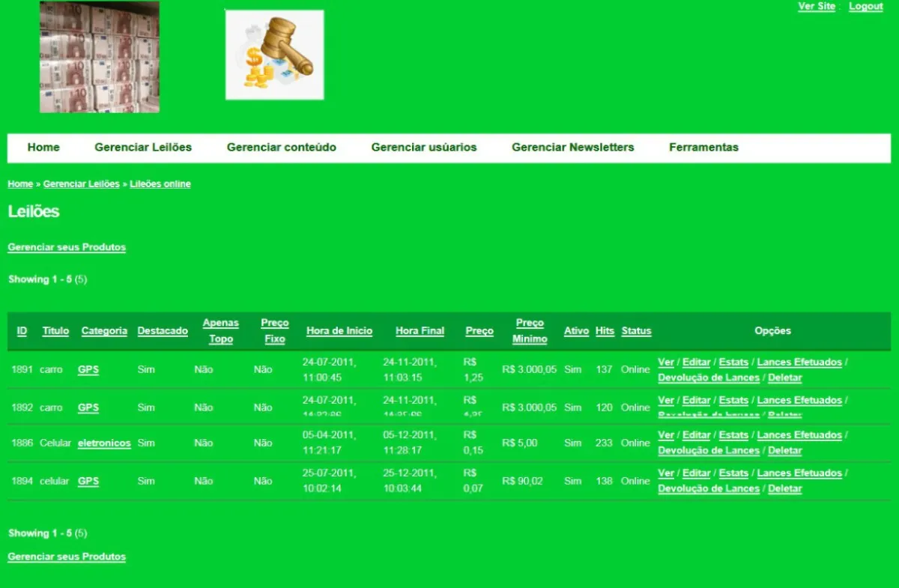Click Editar for auction 1894
The image size is (899, 588).
pos(696,473)
